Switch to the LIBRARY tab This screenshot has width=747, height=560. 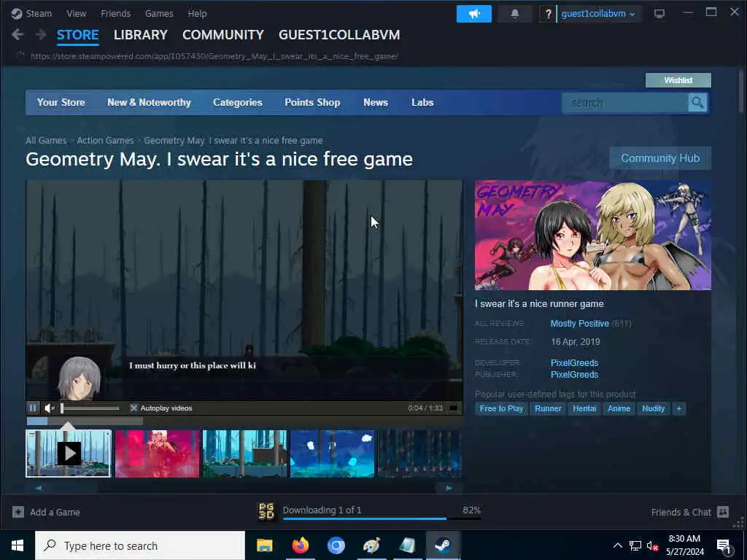141,35
